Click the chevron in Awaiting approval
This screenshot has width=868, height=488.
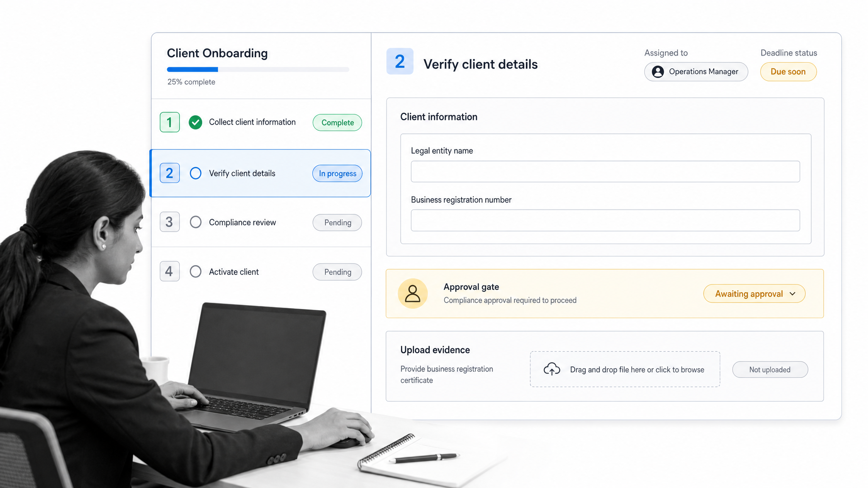point(793,294)
